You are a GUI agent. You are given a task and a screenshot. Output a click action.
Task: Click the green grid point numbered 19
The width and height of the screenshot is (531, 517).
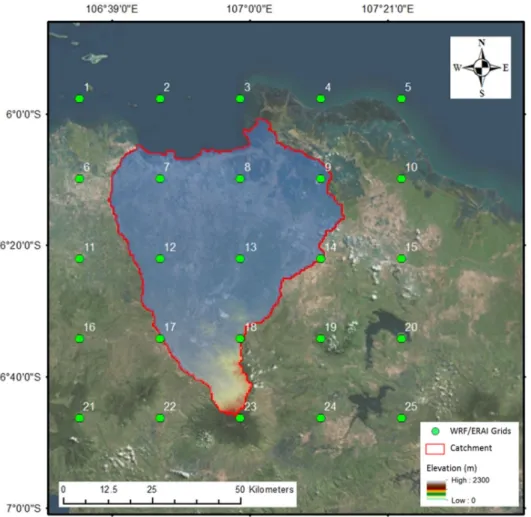click(x=321, y=339)
